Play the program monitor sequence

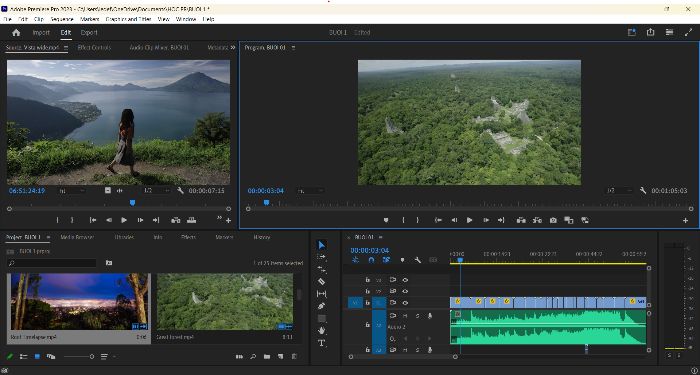pos(469,220)
